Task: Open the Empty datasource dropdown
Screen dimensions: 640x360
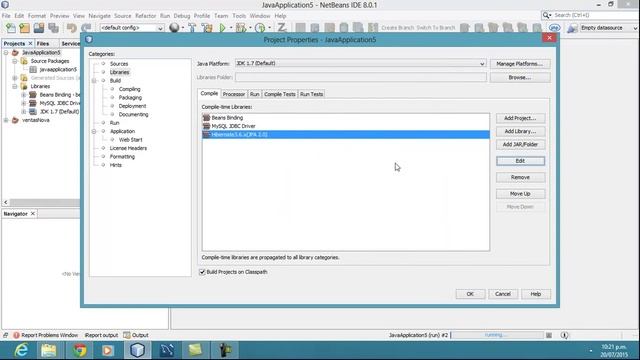Action: (608, 28)
